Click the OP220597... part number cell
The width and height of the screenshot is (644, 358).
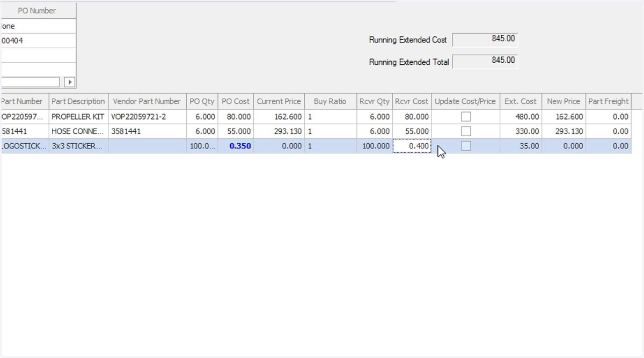[x=24, y=116]
